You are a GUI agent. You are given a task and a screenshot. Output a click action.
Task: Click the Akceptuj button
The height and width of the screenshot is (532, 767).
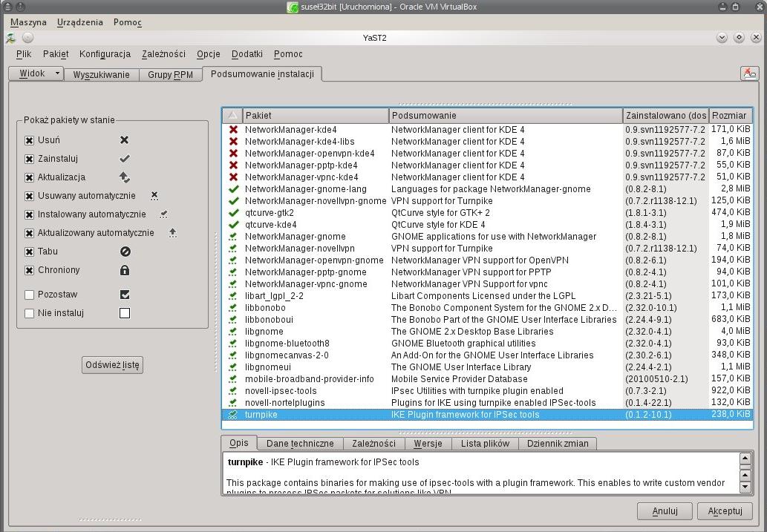tap(725, 510)
